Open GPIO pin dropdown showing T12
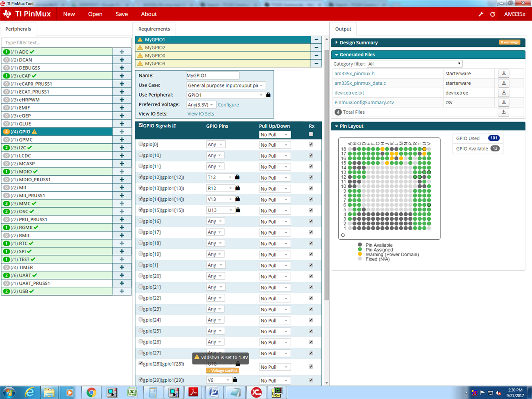This screenshot has height=399, width=532. 220,177
